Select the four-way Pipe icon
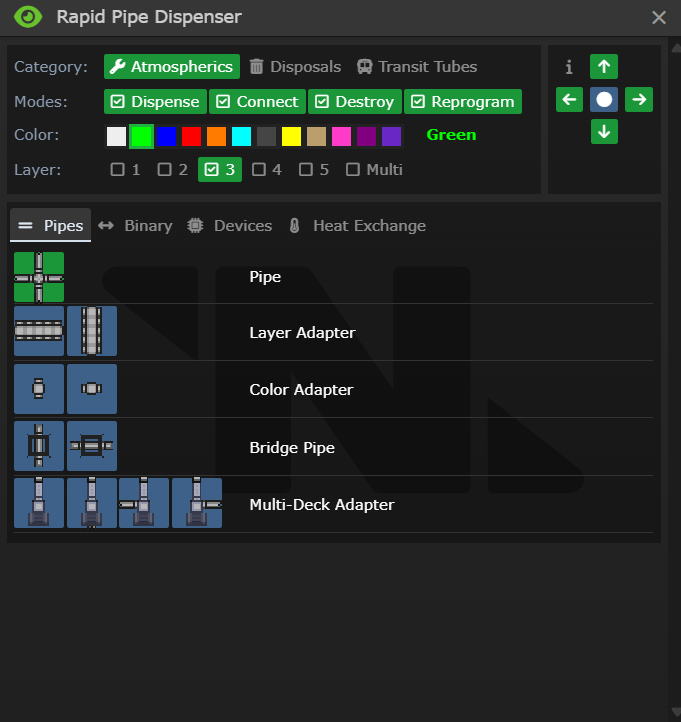Image resolution: width=681 pixels, height=722 pixels. pyautogui.click(x=39, y=277)
